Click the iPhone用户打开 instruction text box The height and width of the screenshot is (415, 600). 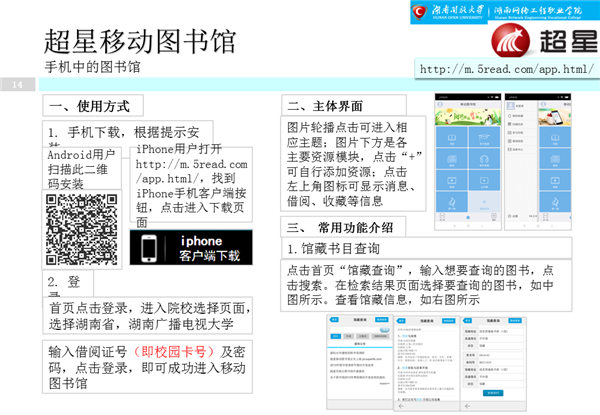[191, 186]
